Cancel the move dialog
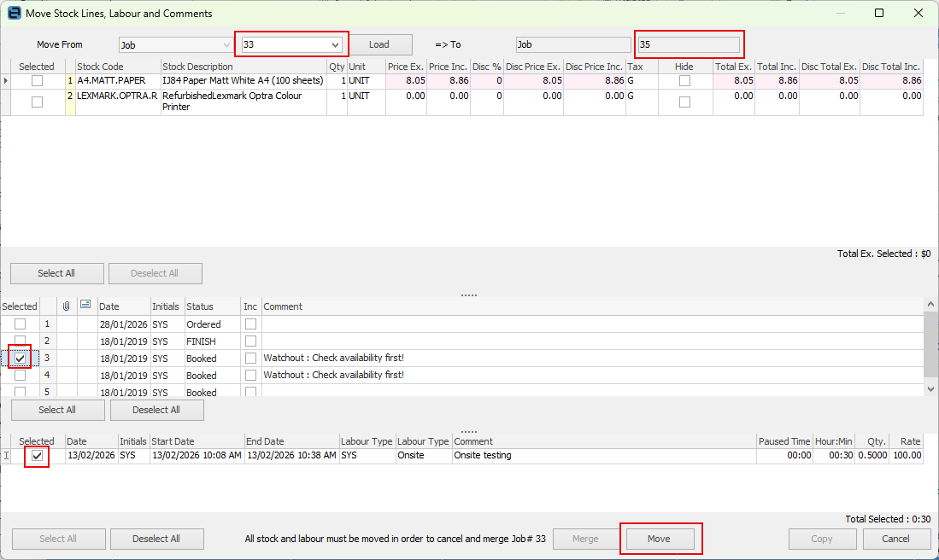This screenshot has height=560, width=939. [895, 539]
